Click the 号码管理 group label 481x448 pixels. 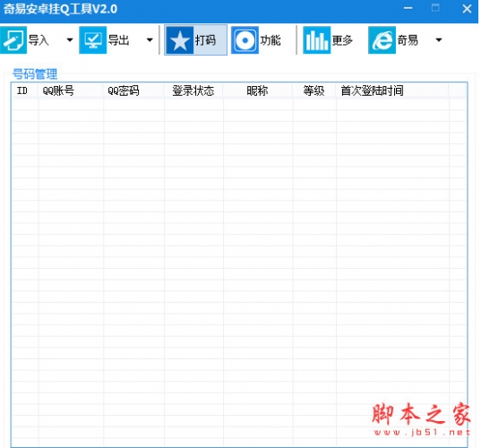tap(35, 74)
